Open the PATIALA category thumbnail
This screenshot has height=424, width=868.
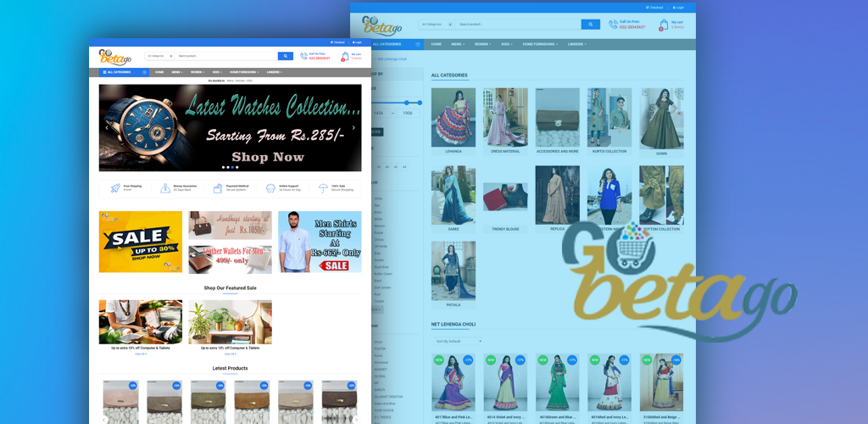click(453, 271)
